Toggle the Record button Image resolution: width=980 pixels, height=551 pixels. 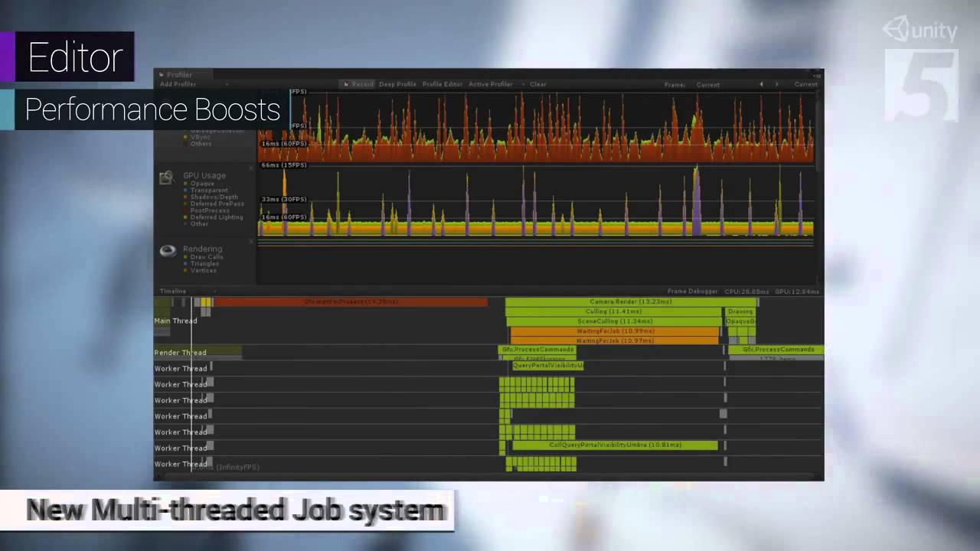358,84
